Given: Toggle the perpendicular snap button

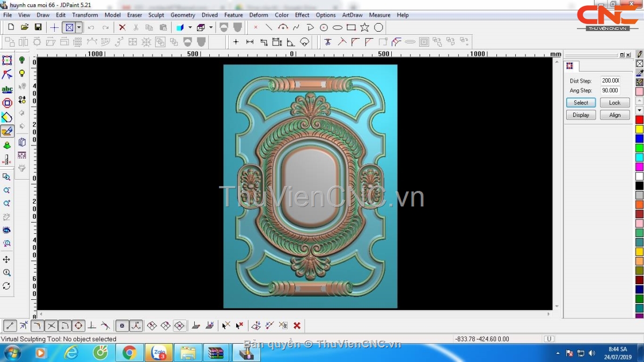Looking at the screenshot, I should (92, 326).
